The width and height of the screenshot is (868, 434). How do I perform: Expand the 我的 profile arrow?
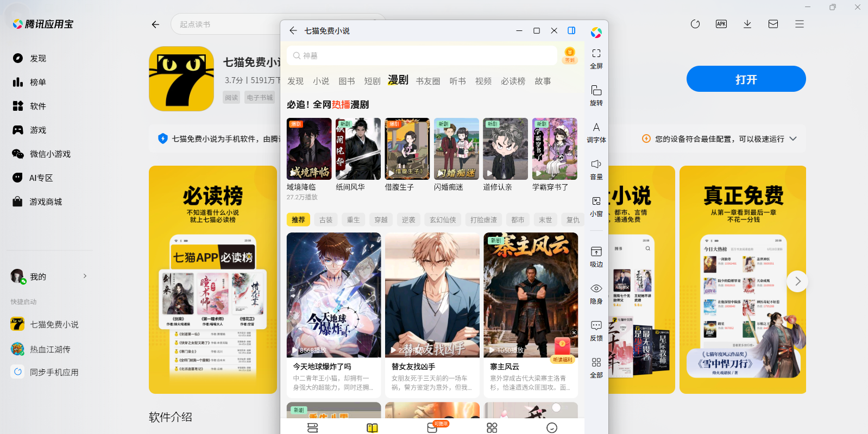click(x=85, y=276)
